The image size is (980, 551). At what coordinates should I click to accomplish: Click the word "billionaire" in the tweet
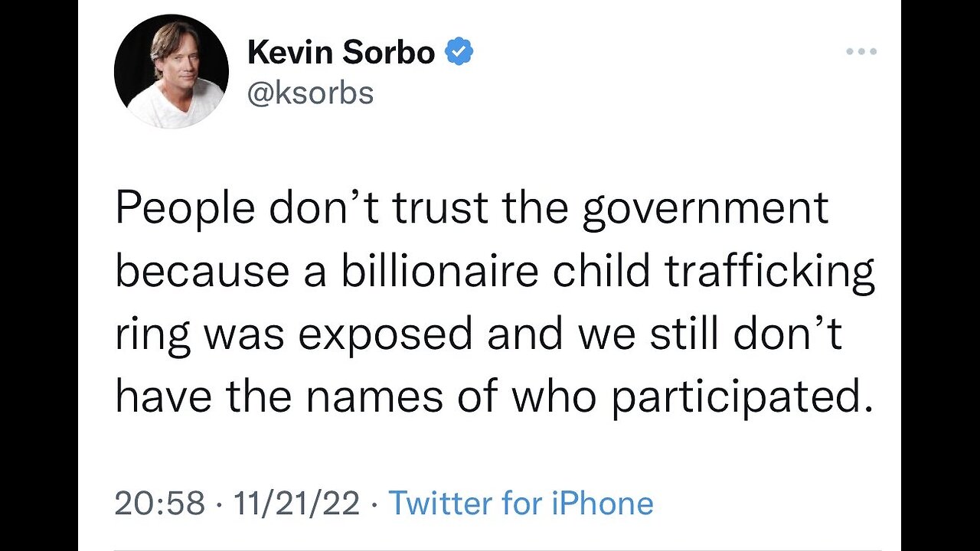(439, 272)
